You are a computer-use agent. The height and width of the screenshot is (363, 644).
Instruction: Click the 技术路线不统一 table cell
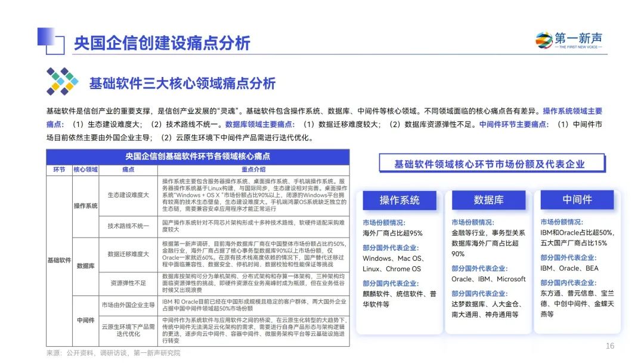point(128,226)
